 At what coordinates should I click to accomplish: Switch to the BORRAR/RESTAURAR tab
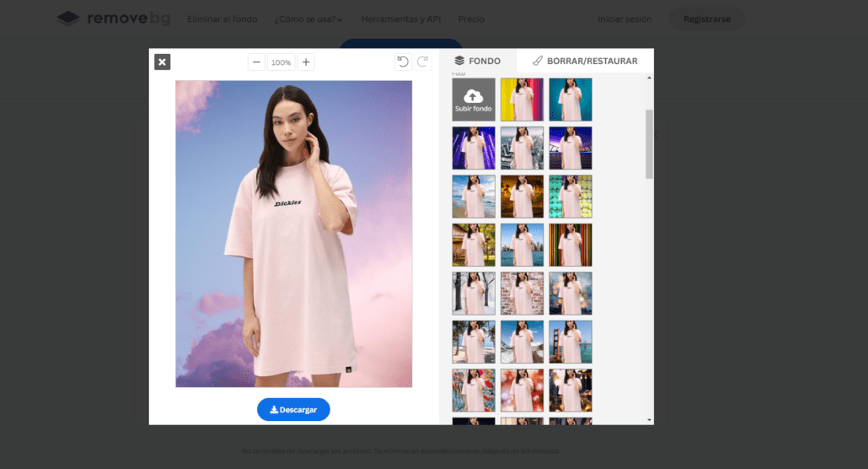point(585,61)
